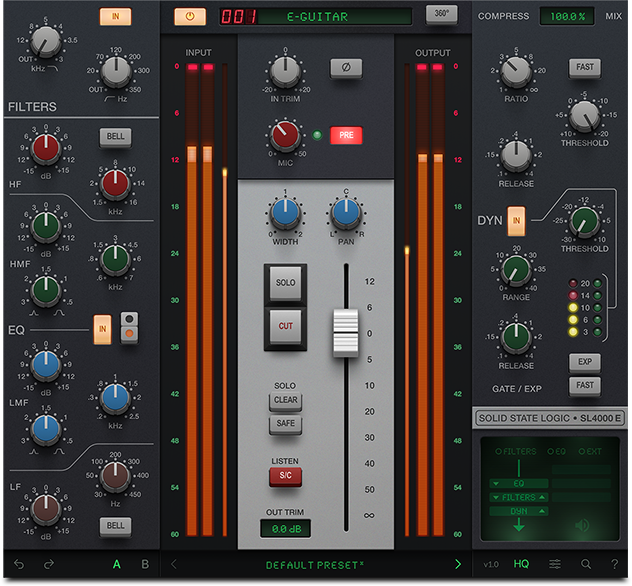Go to the previous preset arrow

pos(173,565)
